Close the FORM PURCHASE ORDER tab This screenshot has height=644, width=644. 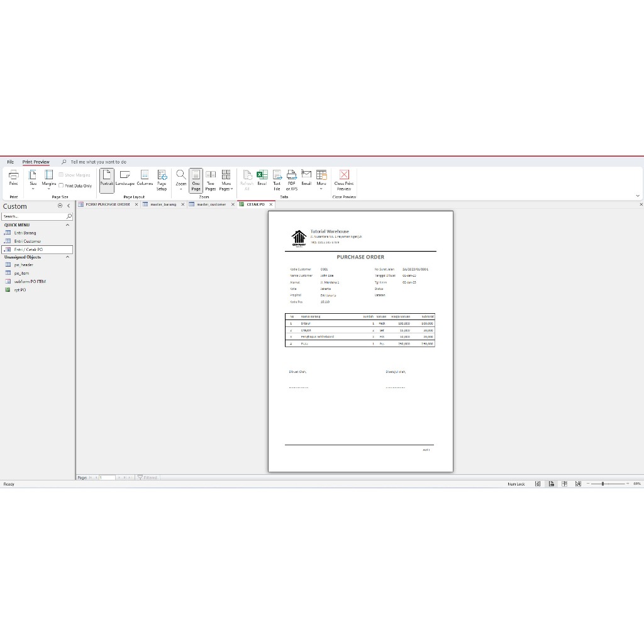(x=136, y=204)
